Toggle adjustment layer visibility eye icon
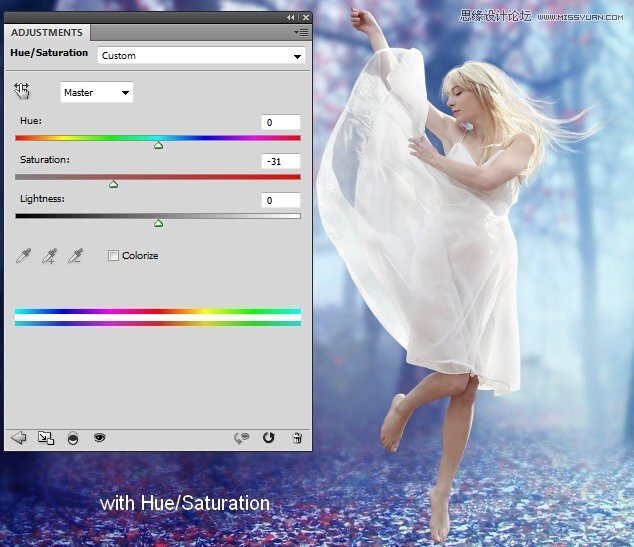Image resolution: width=634 pixels, height=547 pixels. (99, 438)
